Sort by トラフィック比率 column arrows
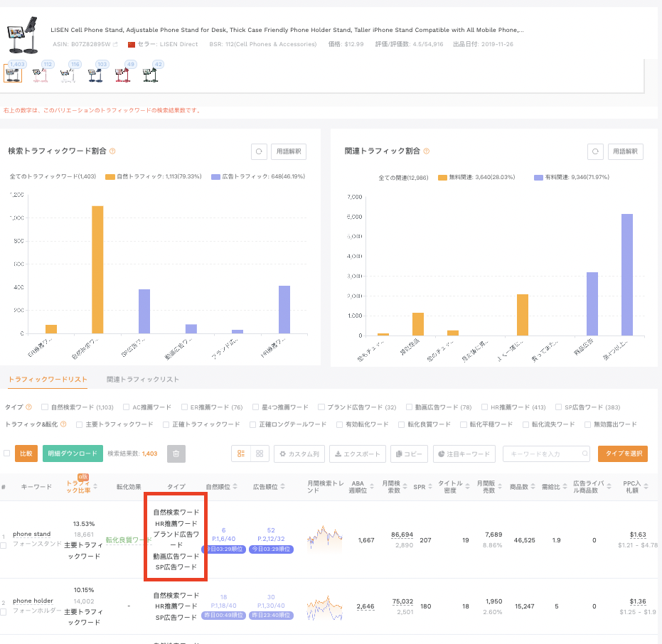Screen dimensions: 662x644 [95, 487]
